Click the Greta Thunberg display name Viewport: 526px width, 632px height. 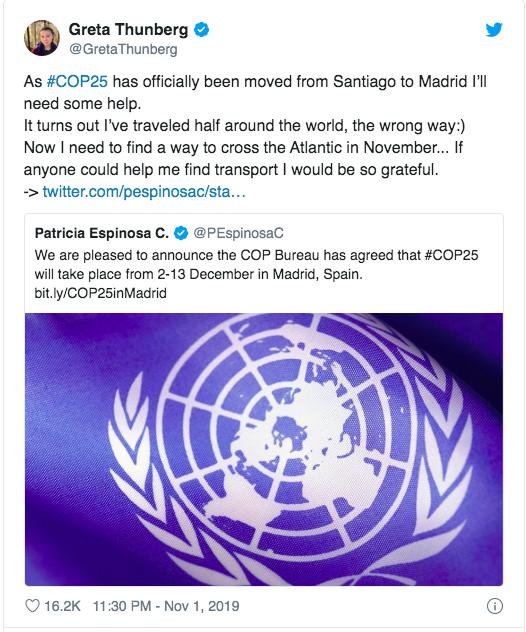(x=128, y=30)
